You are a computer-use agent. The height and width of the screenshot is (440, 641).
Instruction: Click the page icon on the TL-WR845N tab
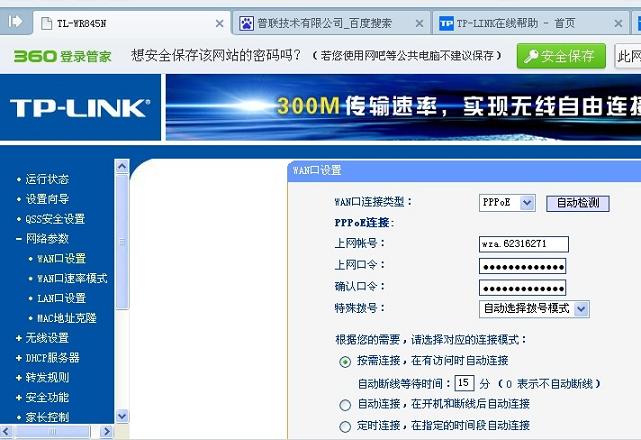click(x=47, y=23)
